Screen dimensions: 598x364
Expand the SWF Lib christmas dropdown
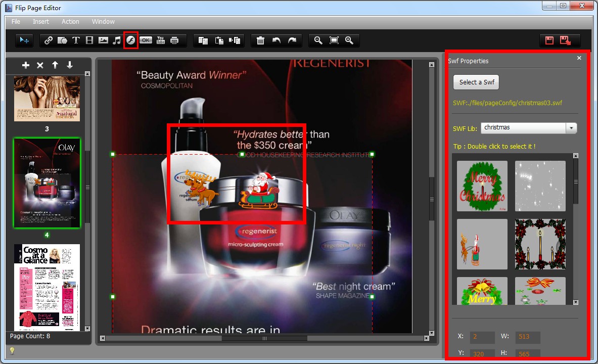click(x=571, y=128)
